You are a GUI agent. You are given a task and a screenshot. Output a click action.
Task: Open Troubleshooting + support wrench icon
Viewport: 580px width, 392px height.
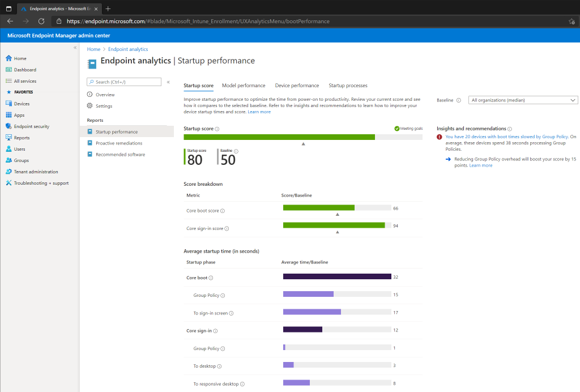click(x=9, y=182)
